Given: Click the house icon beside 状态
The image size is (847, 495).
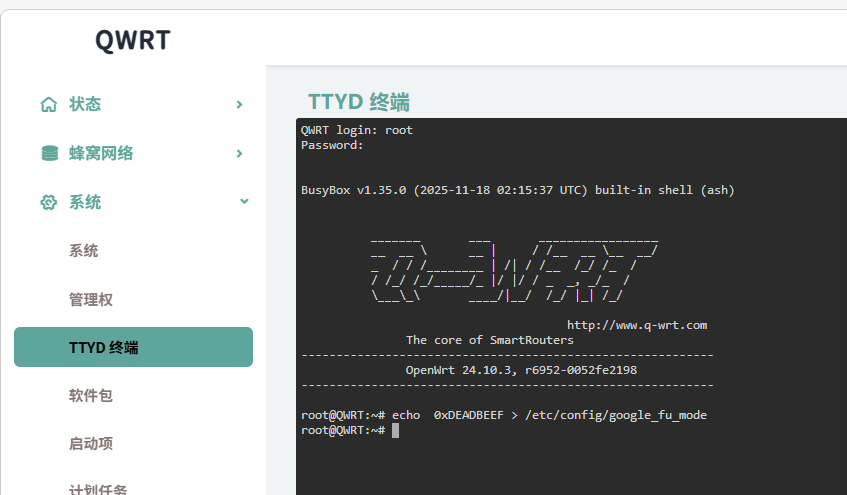Looking at the screenshot, I should pyautogui.click(x=48, y=104).
